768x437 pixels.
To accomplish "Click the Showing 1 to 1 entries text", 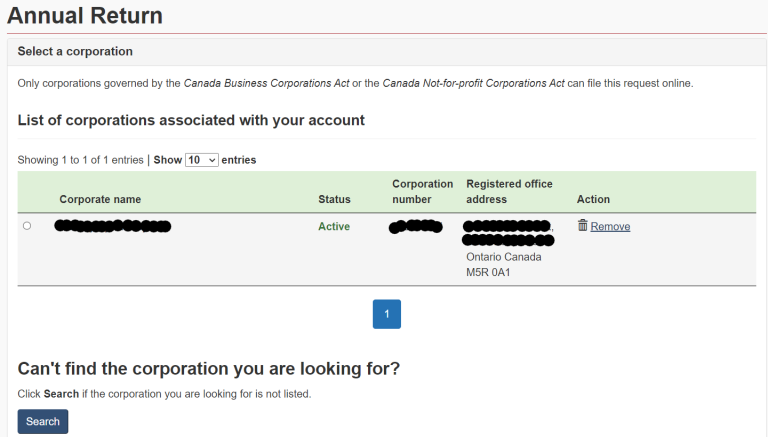I will 80,160.
